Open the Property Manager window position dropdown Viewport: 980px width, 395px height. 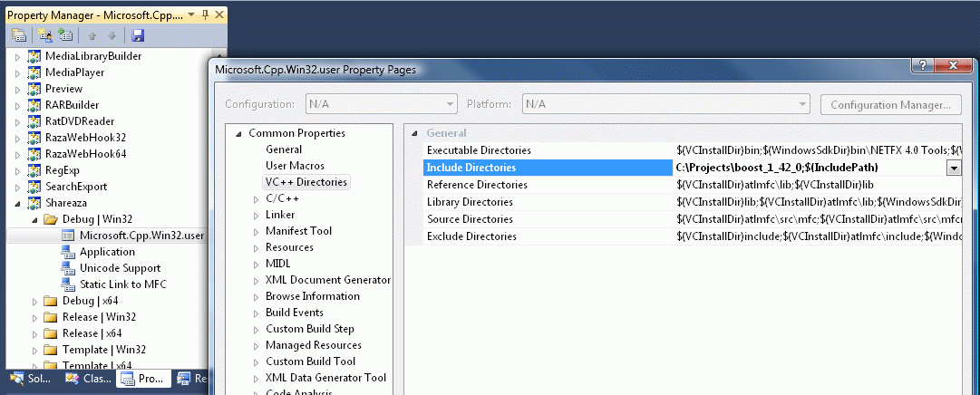[192, 15]
